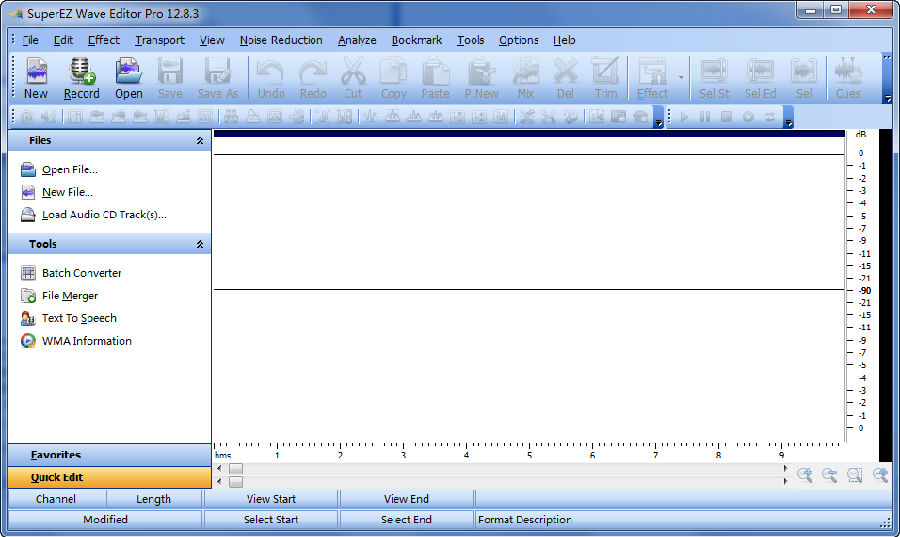Click the lower scrollbar thumb
Image resolution: width=900 pixels, height=537 pixels.
(236, 482)
